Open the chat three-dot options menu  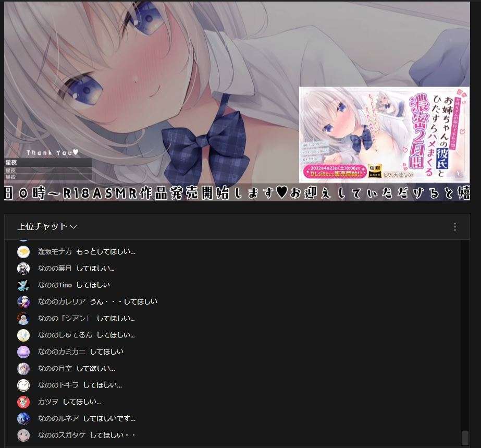pos(454,227)
